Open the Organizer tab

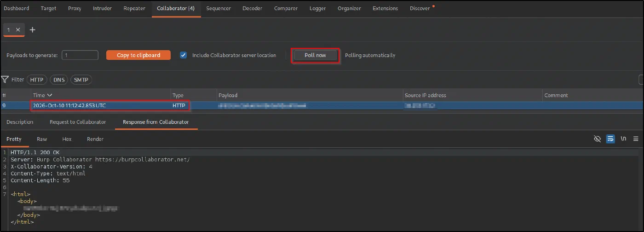350,8
